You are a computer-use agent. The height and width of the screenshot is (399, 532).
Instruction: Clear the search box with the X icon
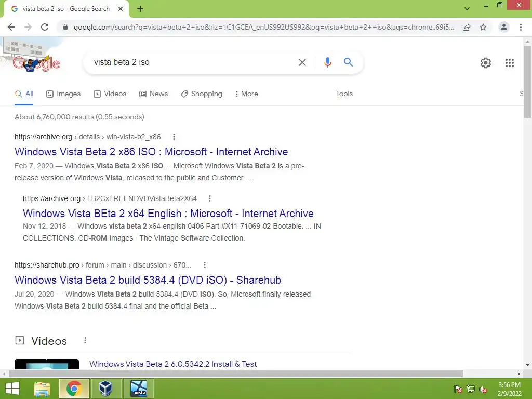coord(302,62)
